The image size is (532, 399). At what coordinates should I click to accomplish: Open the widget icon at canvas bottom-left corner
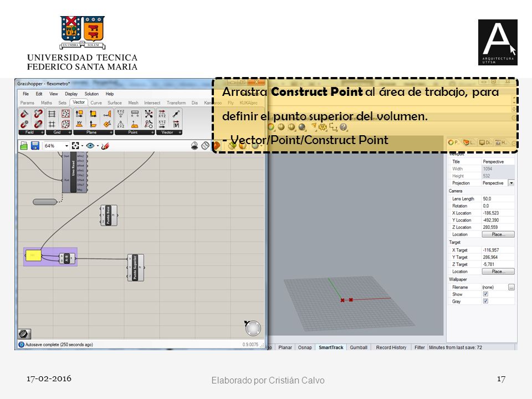(x=24, y=334)
